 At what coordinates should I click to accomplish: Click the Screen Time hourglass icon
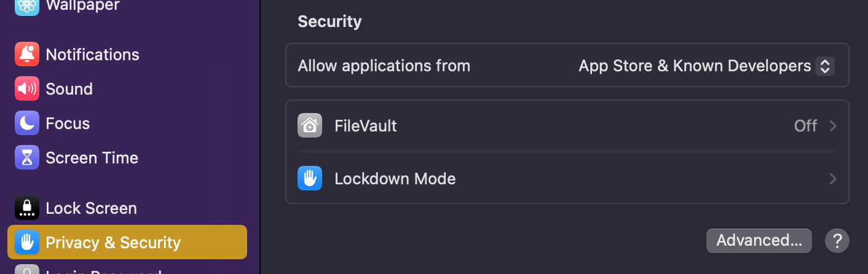tap(27, 158)
